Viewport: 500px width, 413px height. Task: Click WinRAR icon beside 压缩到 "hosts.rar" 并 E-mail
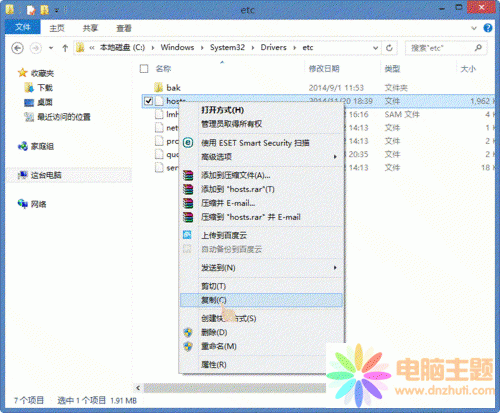(x=188, y=217)
